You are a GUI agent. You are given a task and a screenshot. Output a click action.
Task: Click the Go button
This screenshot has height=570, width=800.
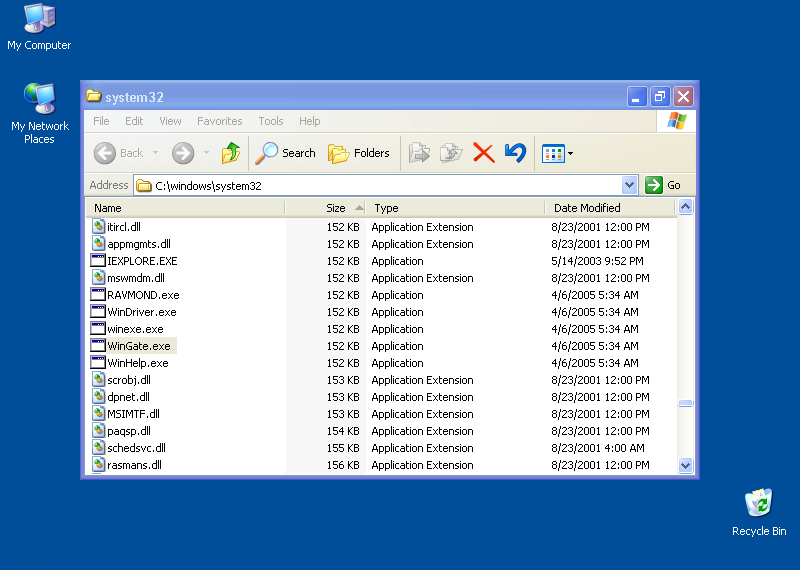(663, 185)
